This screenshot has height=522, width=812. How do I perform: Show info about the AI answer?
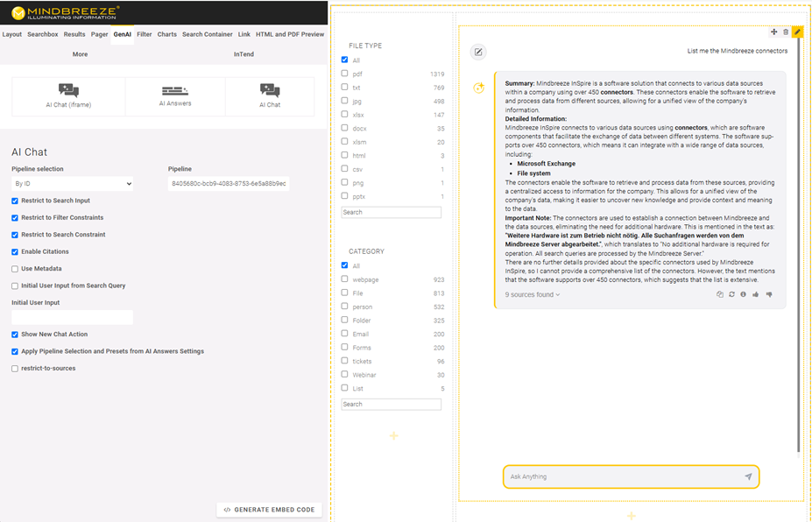click(743, 294)
